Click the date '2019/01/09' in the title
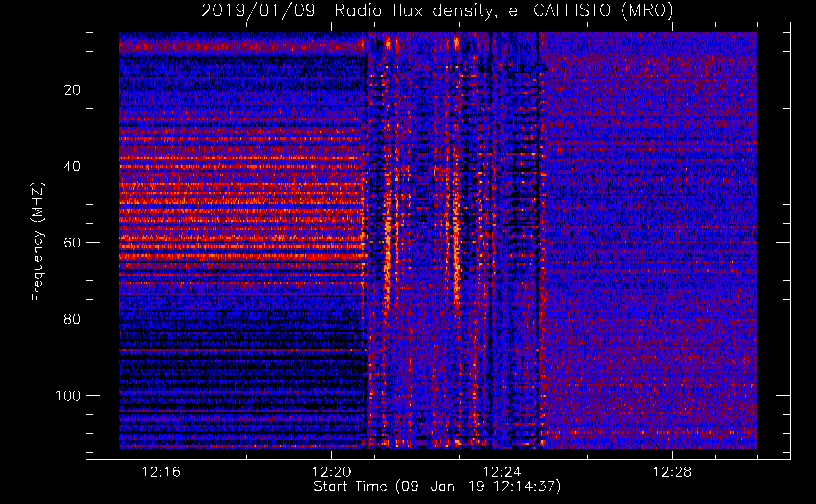This screenshot has height=504, width=816. click(259, 10)
